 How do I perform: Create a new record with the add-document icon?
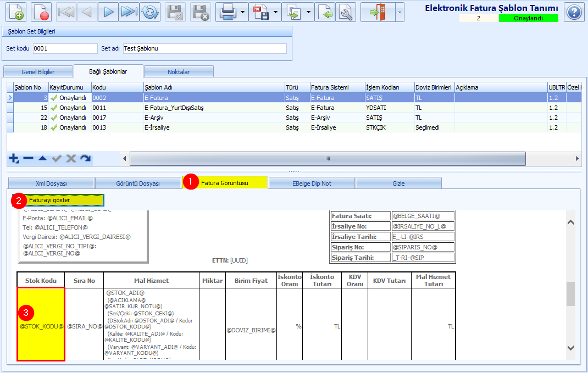tap(16, 12)
